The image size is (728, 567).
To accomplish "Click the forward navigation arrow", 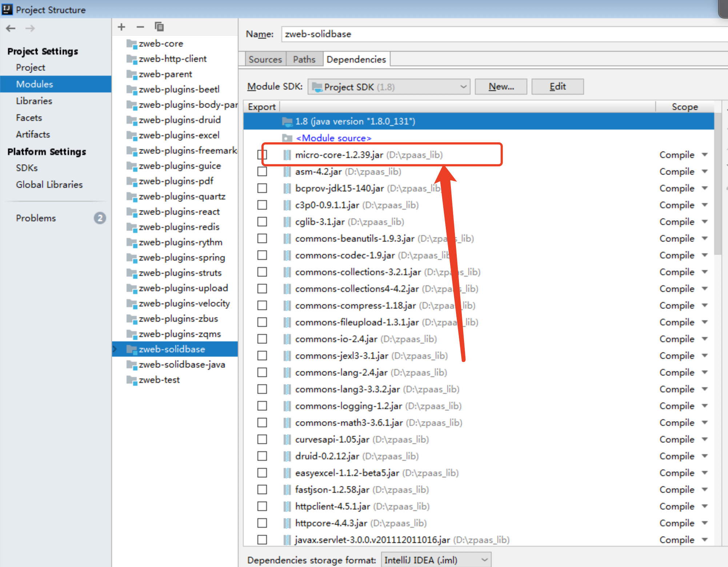I will [30, 28].
